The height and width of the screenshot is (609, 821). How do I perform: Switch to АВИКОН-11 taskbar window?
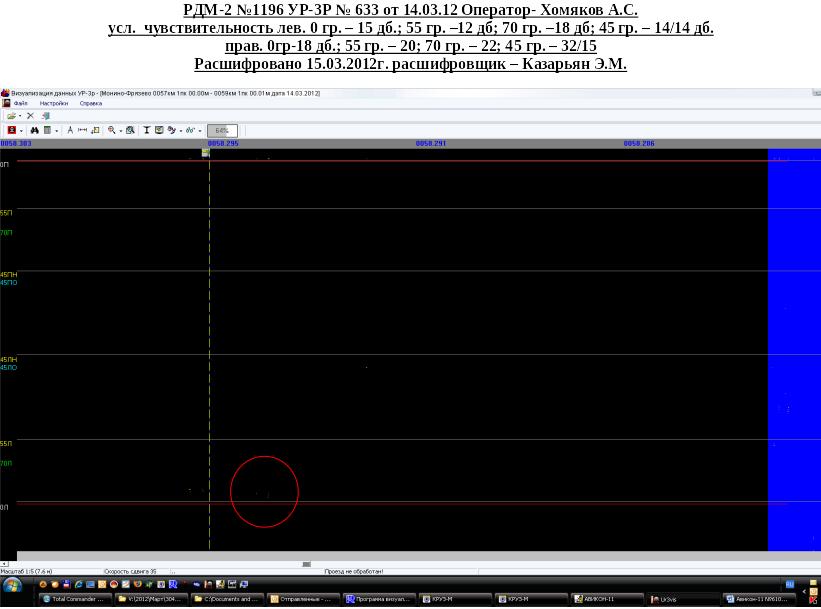point(605,599)
